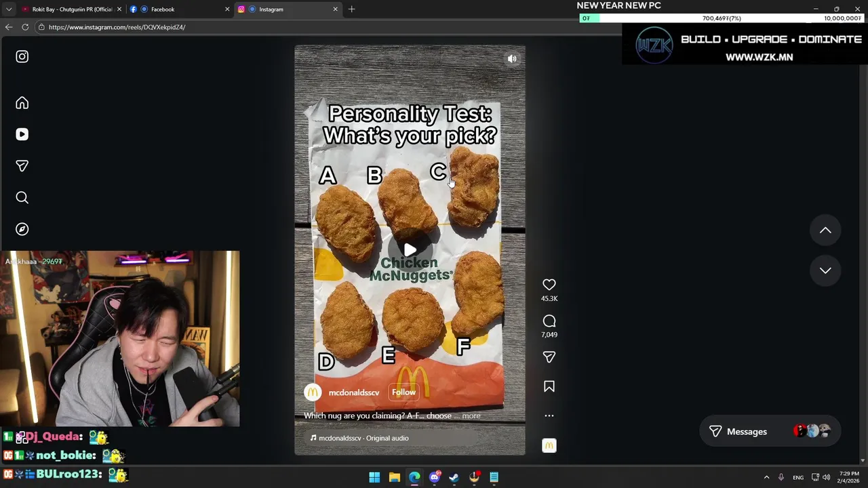Screen dimensions: 868x488
Task: Click the microphone tray icon
Action: click(781, 477)
